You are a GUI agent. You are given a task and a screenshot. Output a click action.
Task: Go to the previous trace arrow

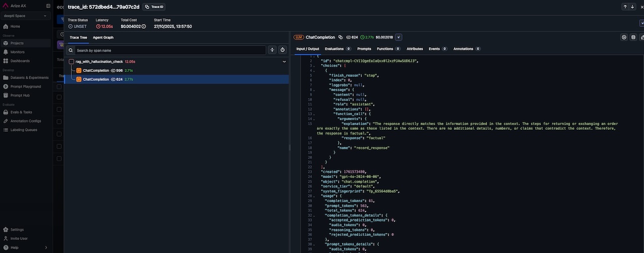625,7
